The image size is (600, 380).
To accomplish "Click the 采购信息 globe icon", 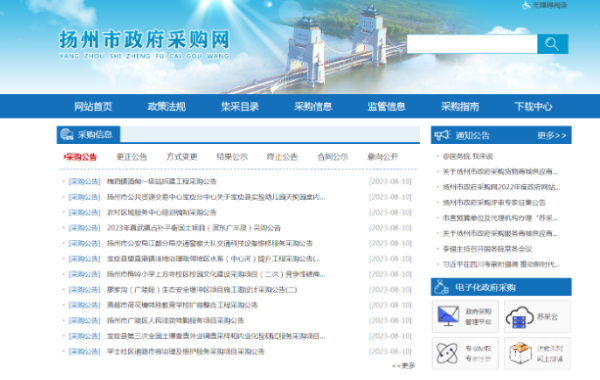I will pyautogui.click(x=67, y=134).
